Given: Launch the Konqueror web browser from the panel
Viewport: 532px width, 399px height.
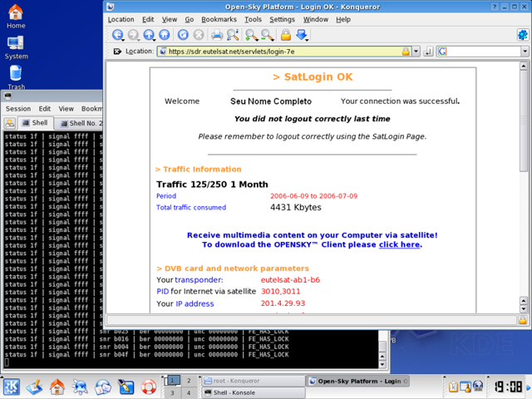Looking at the screenshot, I should click(x=80, y=387).
